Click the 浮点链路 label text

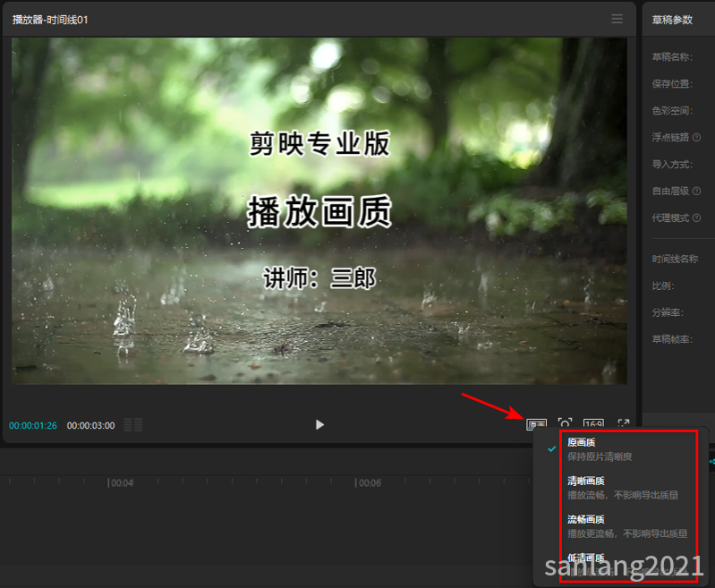[670, 137]
